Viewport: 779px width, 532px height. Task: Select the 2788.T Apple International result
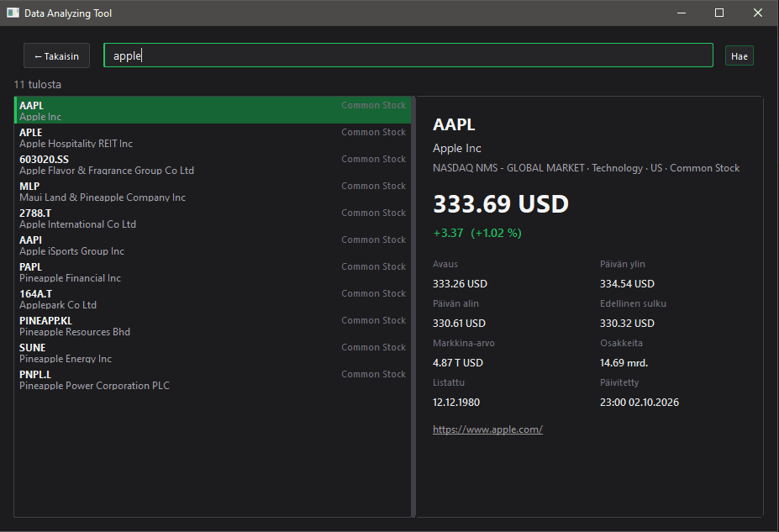213,218
